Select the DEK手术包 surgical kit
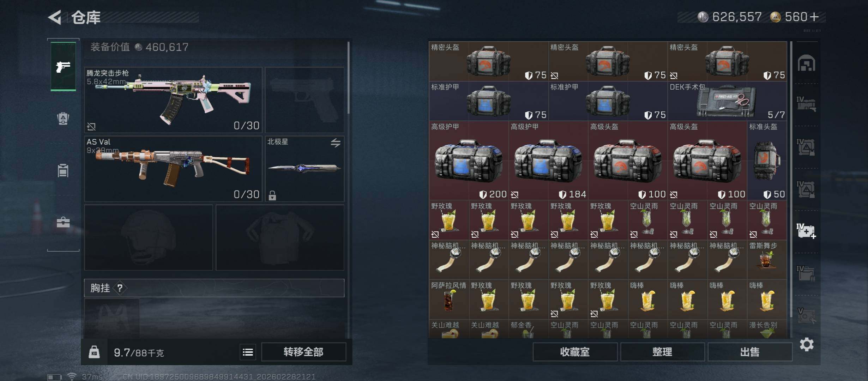Screen dimensions: 868x381 [x=727, y=101]
